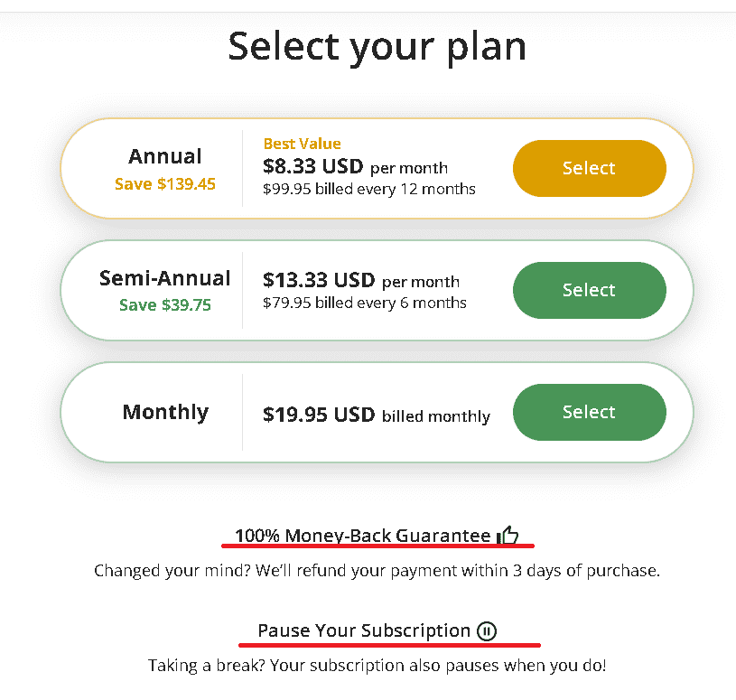
Task: Click the refund within 3 days description text
Action: [377, 571]
